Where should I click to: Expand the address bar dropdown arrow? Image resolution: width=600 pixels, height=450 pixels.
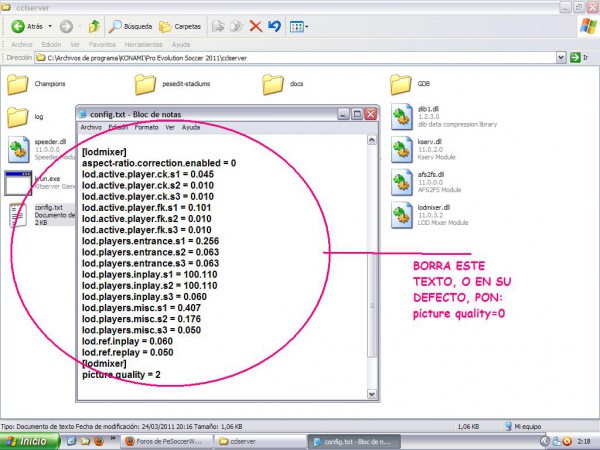561,58
